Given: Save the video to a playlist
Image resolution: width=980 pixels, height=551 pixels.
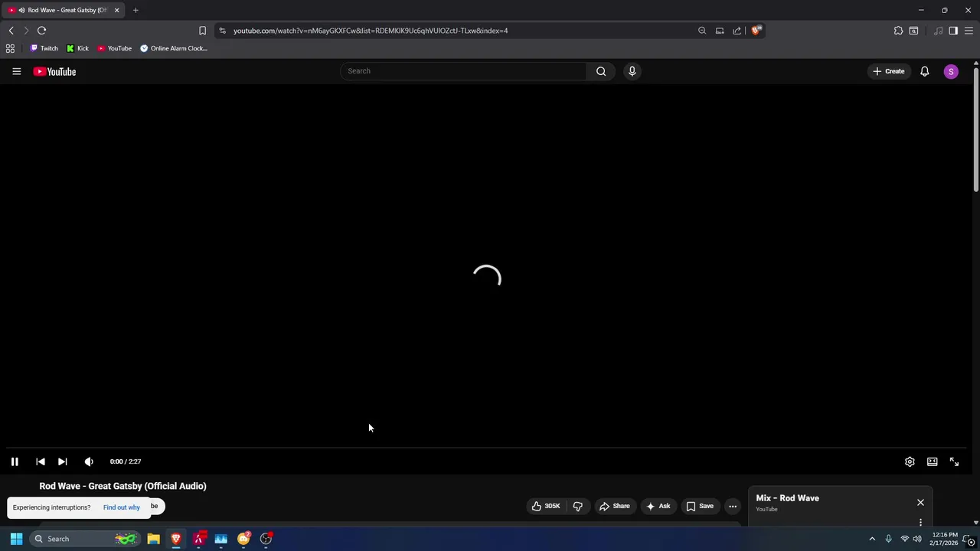Looking at the screenshot, I should click(x=700, y=506).
